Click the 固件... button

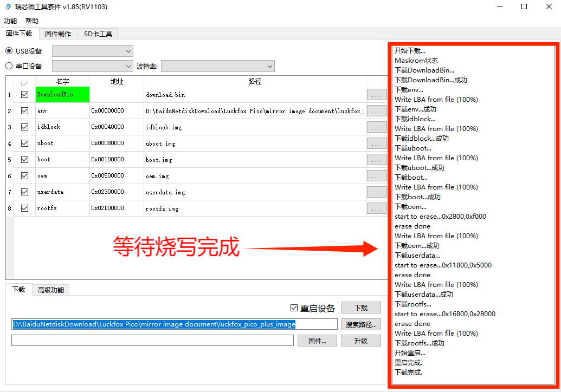(317, 341)
